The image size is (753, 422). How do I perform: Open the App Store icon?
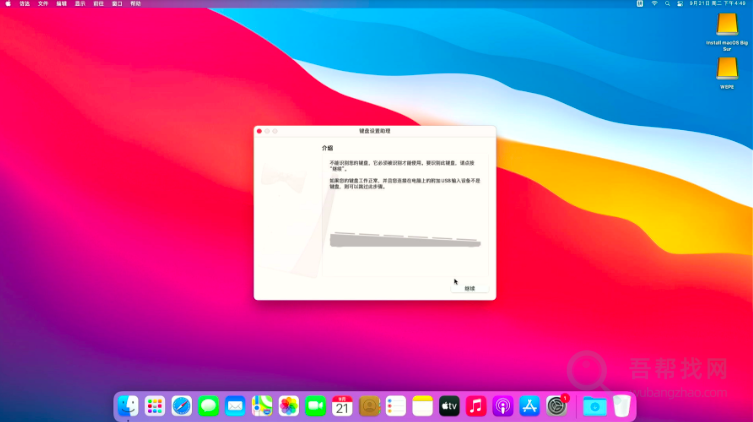pos(530,406)
